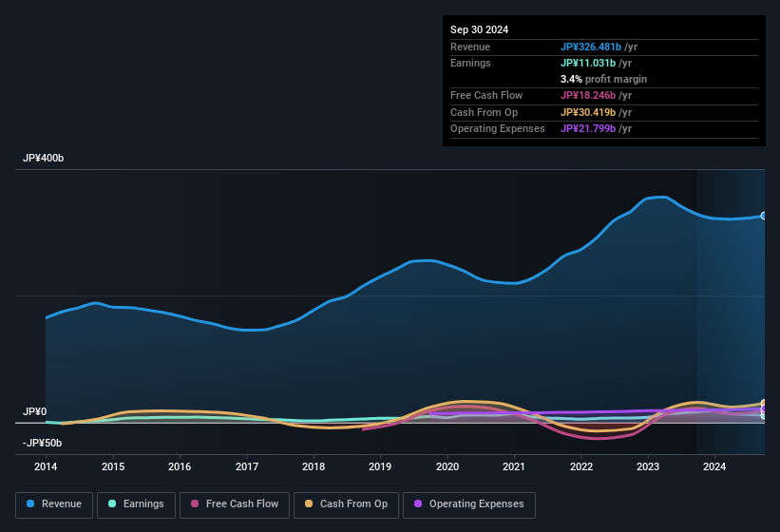The height and width of the screenshot is (532, 780).
Task: Toggle the Earnings legend button
Action: coord(136,504)
